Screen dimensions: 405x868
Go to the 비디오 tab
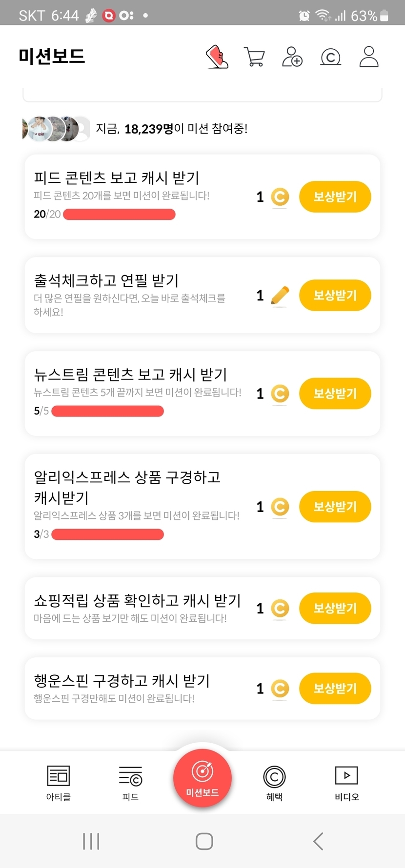(346, 783)
